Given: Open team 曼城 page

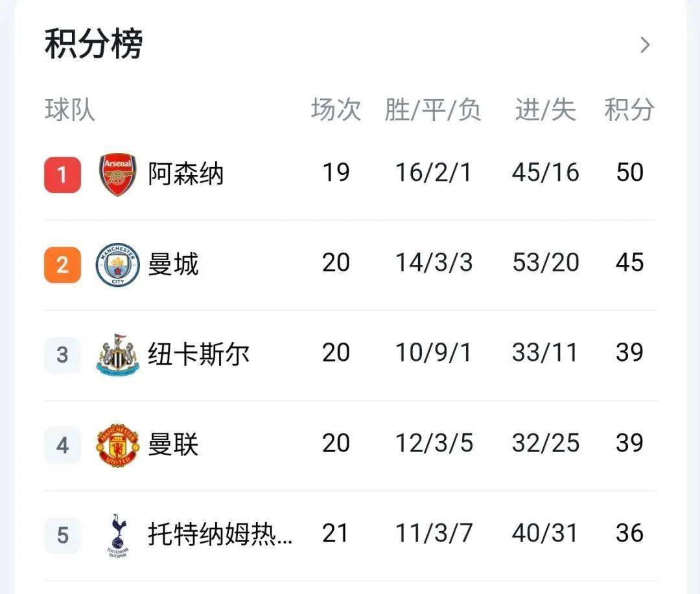Looking at the screenshot, I should click(x=173, y=264).
